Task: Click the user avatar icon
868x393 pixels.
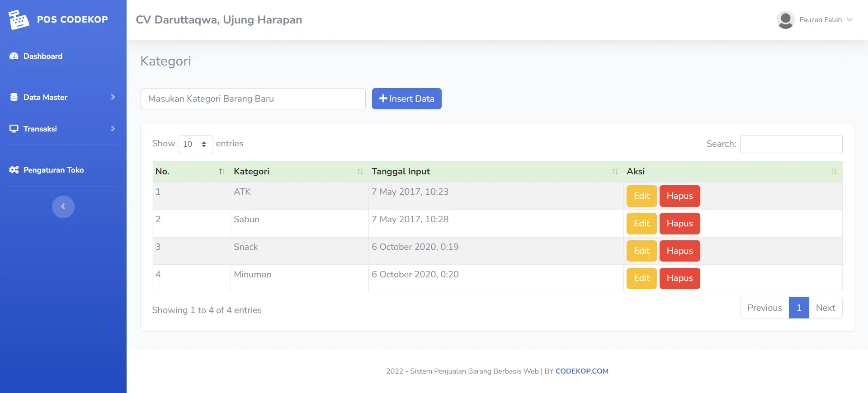Action: tap(786, 20)
